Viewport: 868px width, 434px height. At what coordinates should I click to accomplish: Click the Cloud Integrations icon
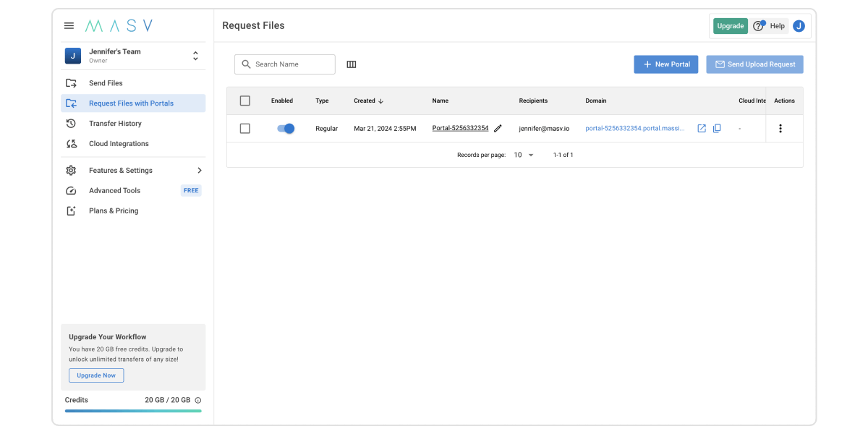pyautogui.click(x=71, y=144)
